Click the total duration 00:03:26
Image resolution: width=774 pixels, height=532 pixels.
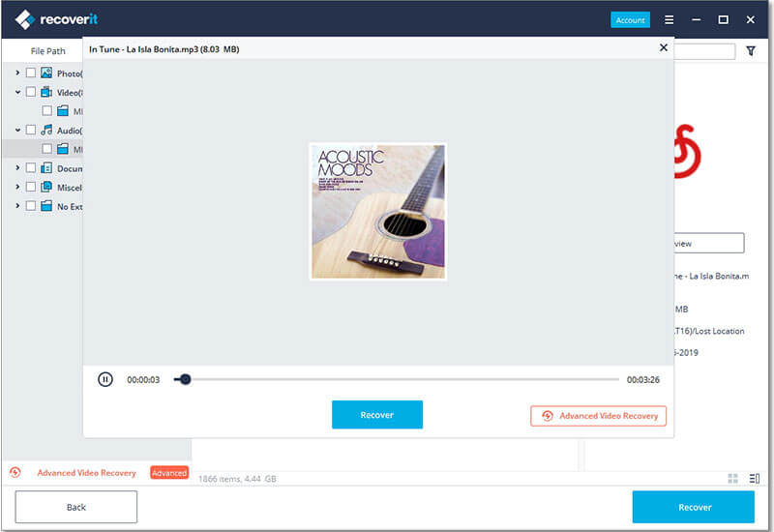(x=643, y=379)
